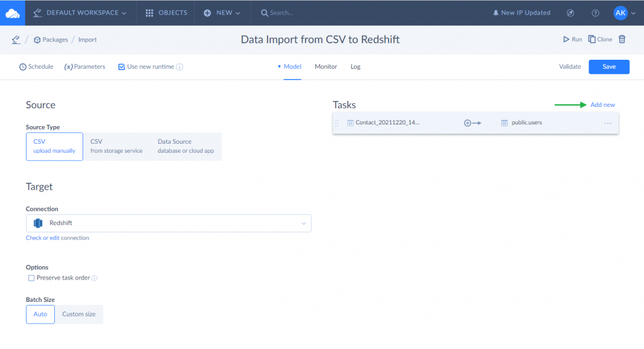Enable the Preserve task order checkbox
644x349 pixels.
pyautogui.click(x=31, y=278)
